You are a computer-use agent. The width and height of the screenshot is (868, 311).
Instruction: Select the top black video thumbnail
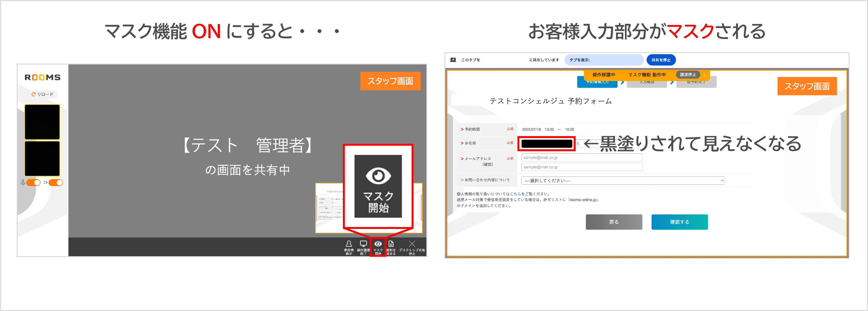point(42,122)
